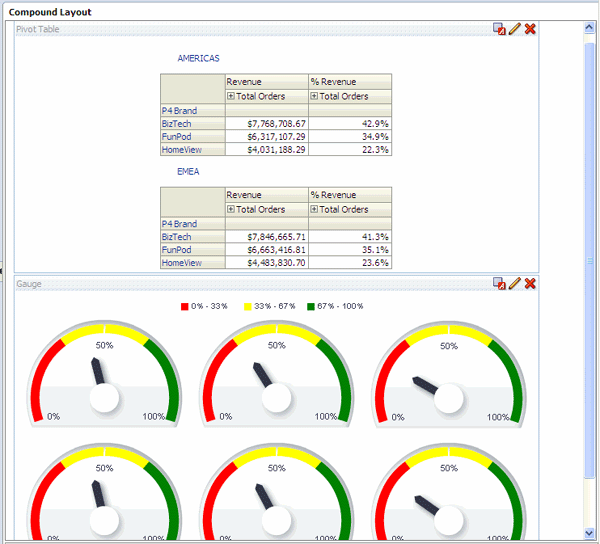Select the 23.6% revenue share cell

click(x=350, y=263)
